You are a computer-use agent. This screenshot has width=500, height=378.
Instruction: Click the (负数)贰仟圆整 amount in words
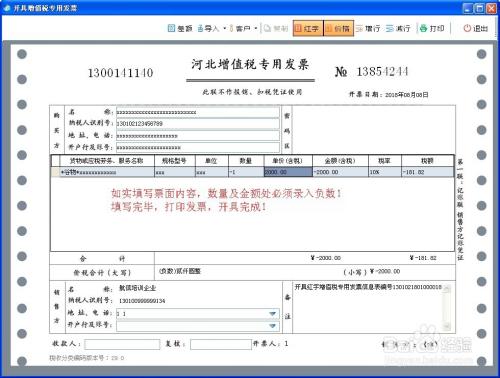(x=180, y=271)
